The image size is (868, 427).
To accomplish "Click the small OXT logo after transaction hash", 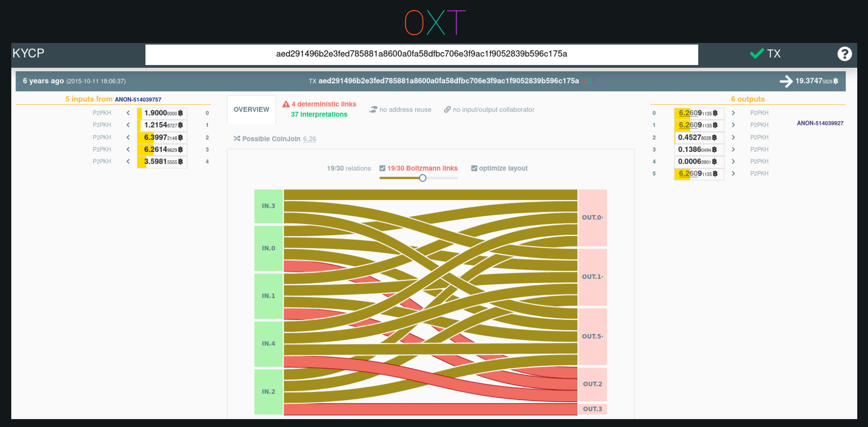I will 589,81.
